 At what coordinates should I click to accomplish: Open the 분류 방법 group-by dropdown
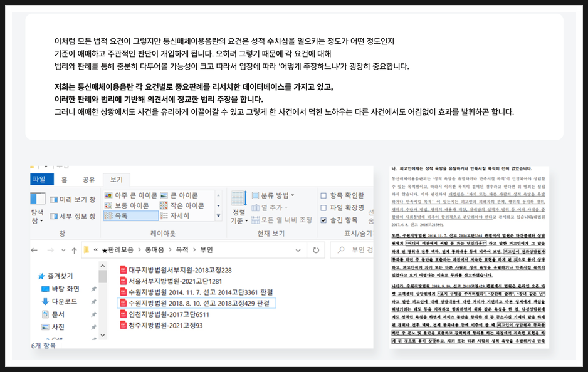(273, 195)
